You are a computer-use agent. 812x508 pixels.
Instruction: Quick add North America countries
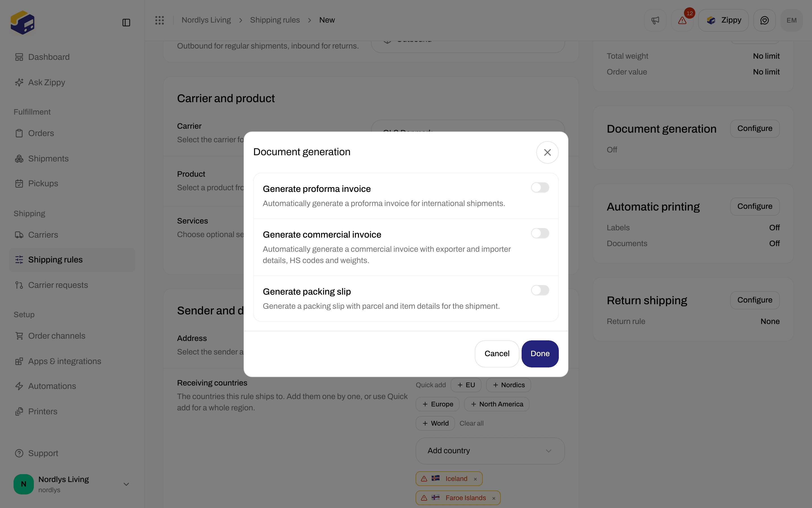497,404
